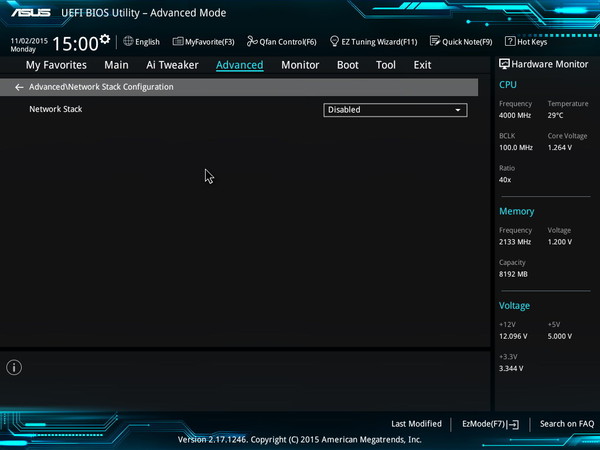This screenshot has width=600, height=450.
Task: Click the English language button
Action: [141, 42]
